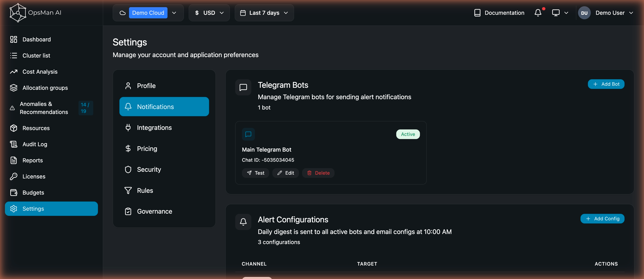Open the Pricing settings tab

164,148
